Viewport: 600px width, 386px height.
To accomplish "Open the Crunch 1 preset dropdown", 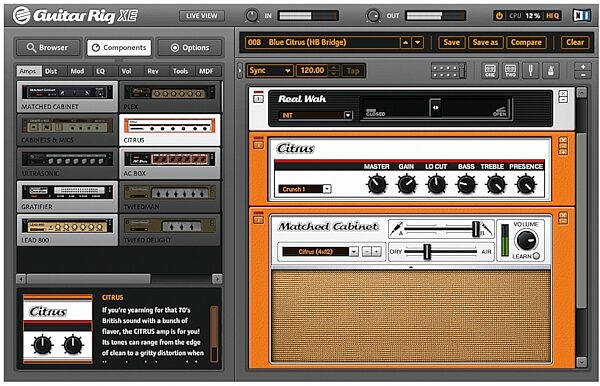I will (x=305, y=189).
